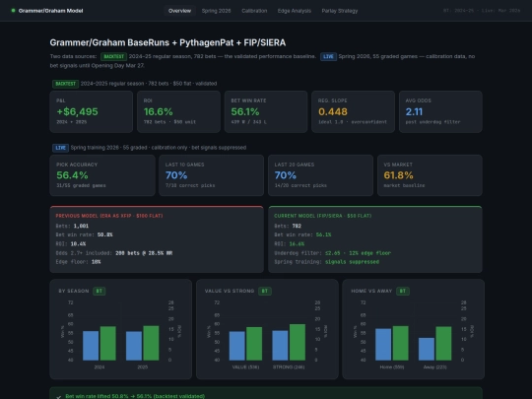The width and height of the screenshot is (532, 399).
Task: Click the previous model bets count 1,001
Action: [81, 226]
